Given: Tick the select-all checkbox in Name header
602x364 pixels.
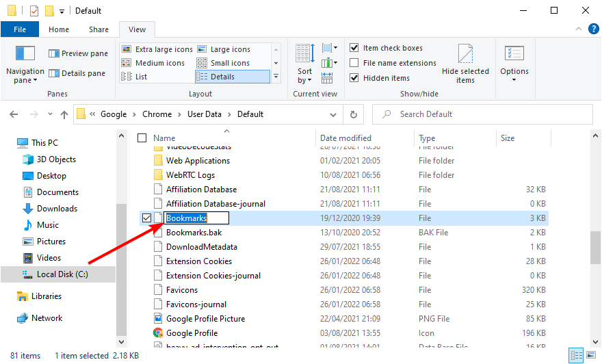Looking at the screenshot, I should [142, 138].
